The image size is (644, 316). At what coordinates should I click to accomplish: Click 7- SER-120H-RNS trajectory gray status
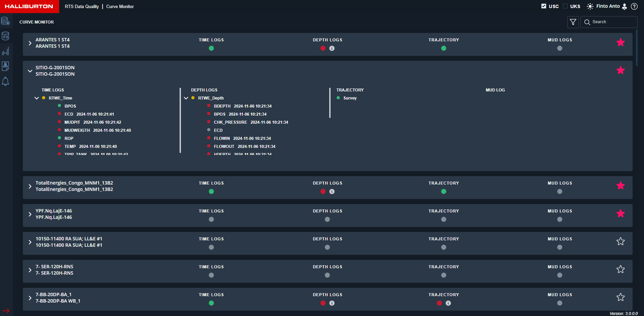point(444,275)
